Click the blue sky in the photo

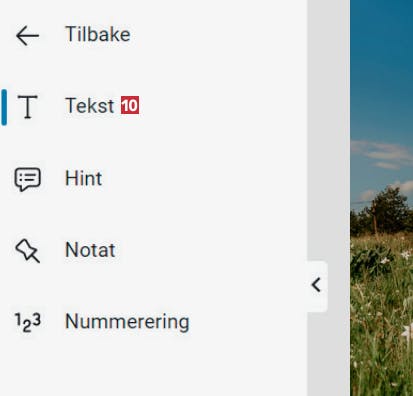click(382, 67)
